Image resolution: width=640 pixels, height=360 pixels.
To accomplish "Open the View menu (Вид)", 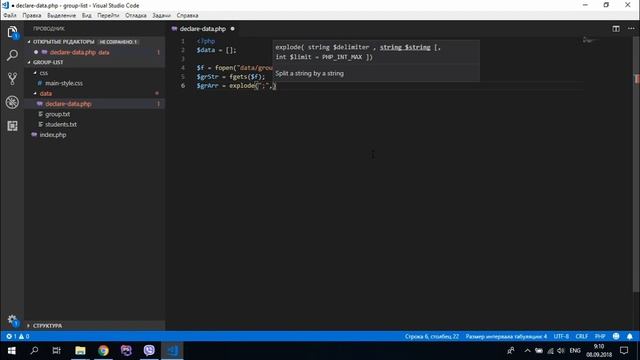I will click(87, 16).
